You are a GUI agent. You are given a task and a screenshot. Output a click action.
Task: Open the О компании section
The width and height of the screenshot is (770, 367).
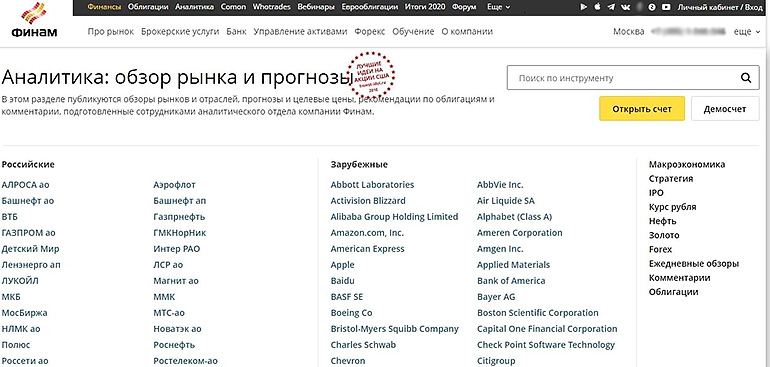[467, 31]
